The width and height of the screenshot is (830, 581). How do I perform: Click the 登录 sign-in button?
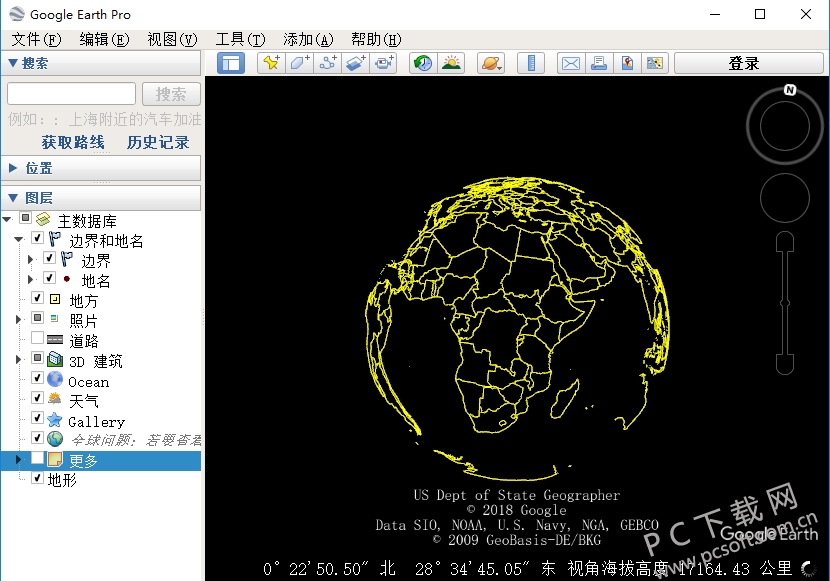tap(744, 63)
